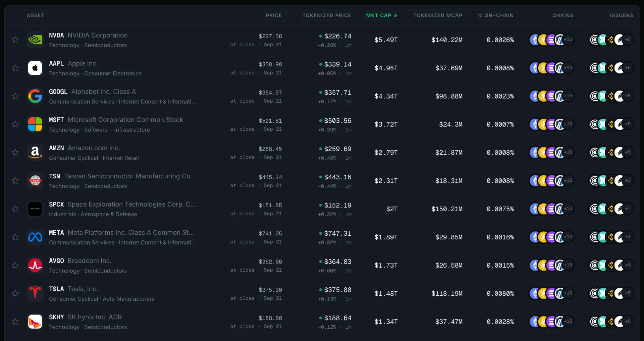Image resolution: width=644 pixels, height=341 pixels.
Task: Click the +7 issuers badge in SPCX row
Action: 628,209
